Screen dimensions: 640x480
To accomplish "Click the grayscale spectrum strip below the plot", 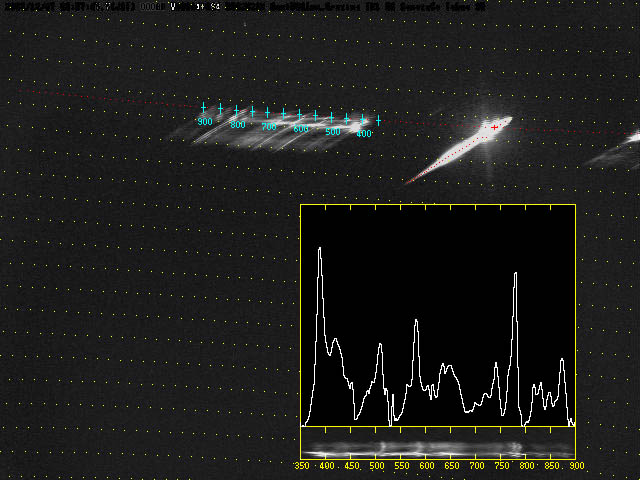I will pos(438,447).
